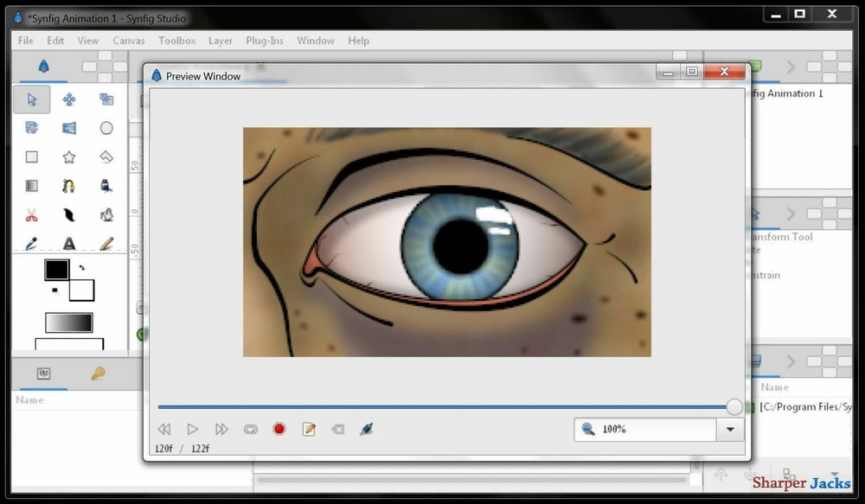The width and height of the screenshot is (865, 504).
Task: Open the Keyframes key tab icon
Action: click(98, 373)
